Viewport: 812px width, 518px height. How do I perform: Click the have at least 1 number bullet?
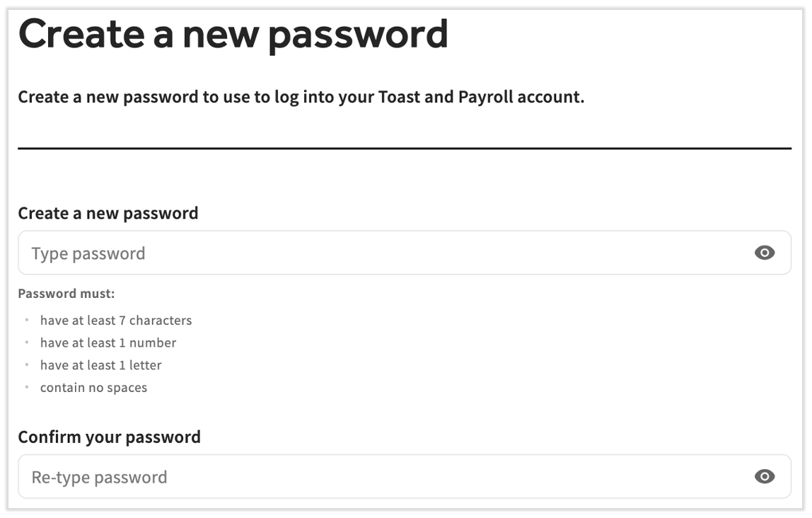pos(109,343)
